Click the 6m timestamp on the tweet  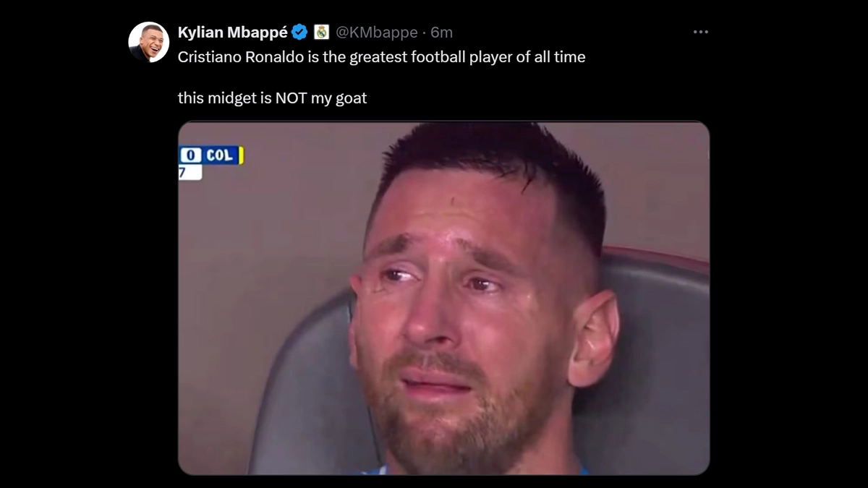[x=442, y=33]
